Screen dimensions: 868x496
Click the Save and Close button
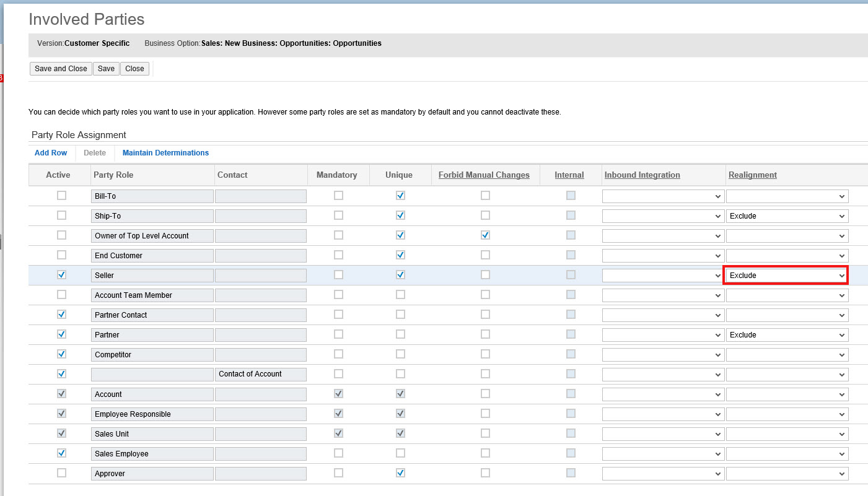pos(61,69)
